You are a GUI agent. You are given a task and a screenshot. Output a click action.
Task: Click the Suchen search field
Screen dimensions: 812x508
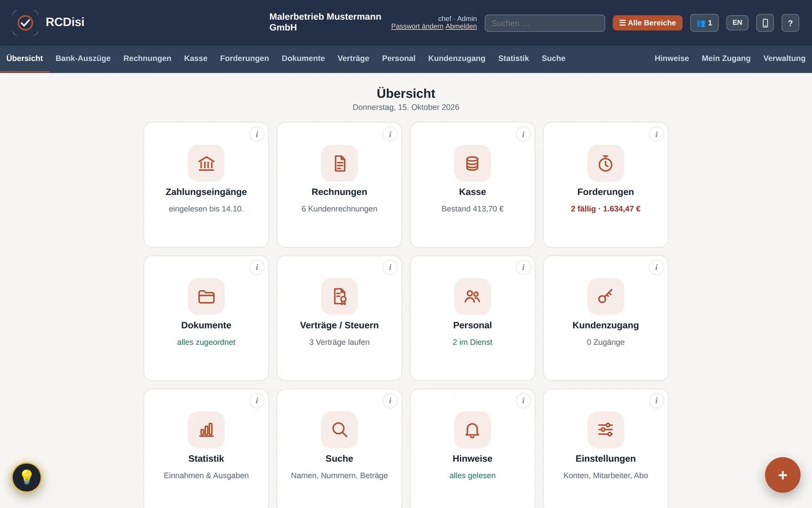coord(545,23)
